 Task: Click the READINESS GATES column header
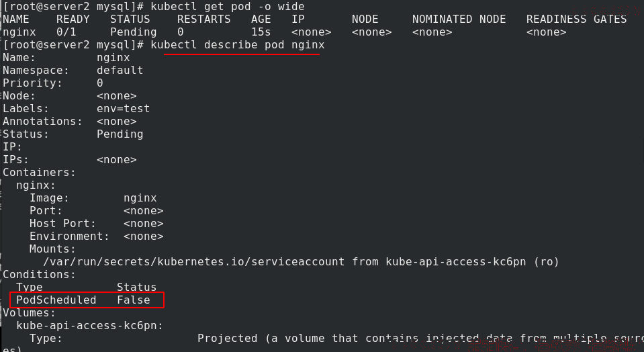click(x=576, y=19)
